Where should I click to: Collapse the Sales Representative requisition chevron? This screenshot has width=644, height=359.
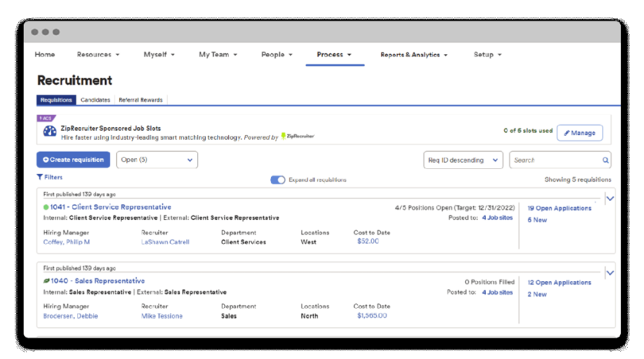(610, 272)
